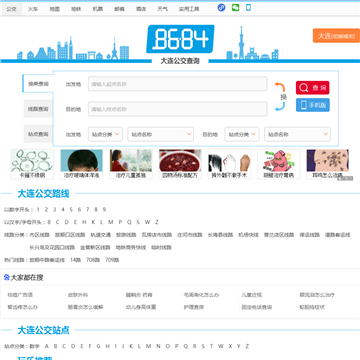Image resolution: width=360 pixels, height=360 pixels.
Task: Open the 治疗儿童弱视 thumbnail ad
Action: tap(131, 164)
